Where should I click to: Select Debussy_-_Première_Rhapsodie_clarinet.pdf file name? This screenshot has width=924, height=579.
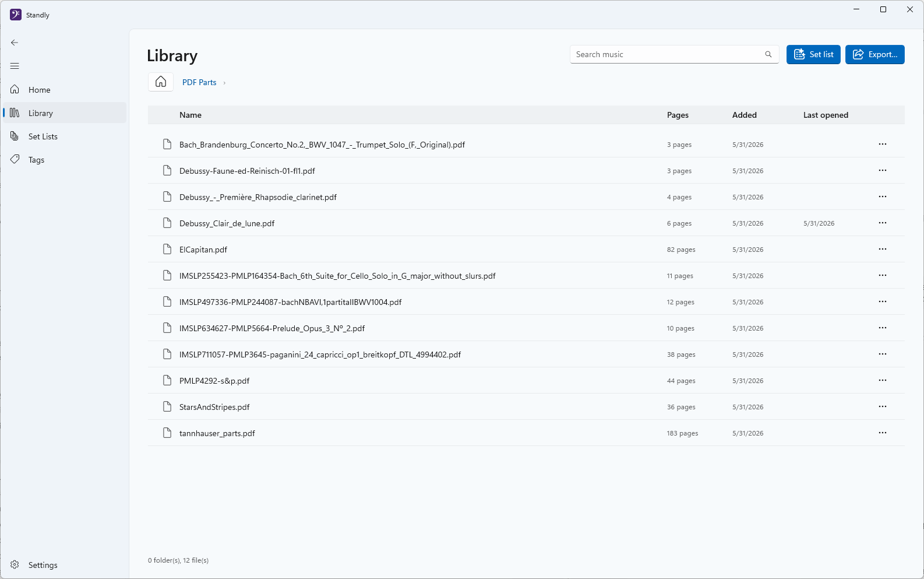pyautogui.click(x=258, y=197)
